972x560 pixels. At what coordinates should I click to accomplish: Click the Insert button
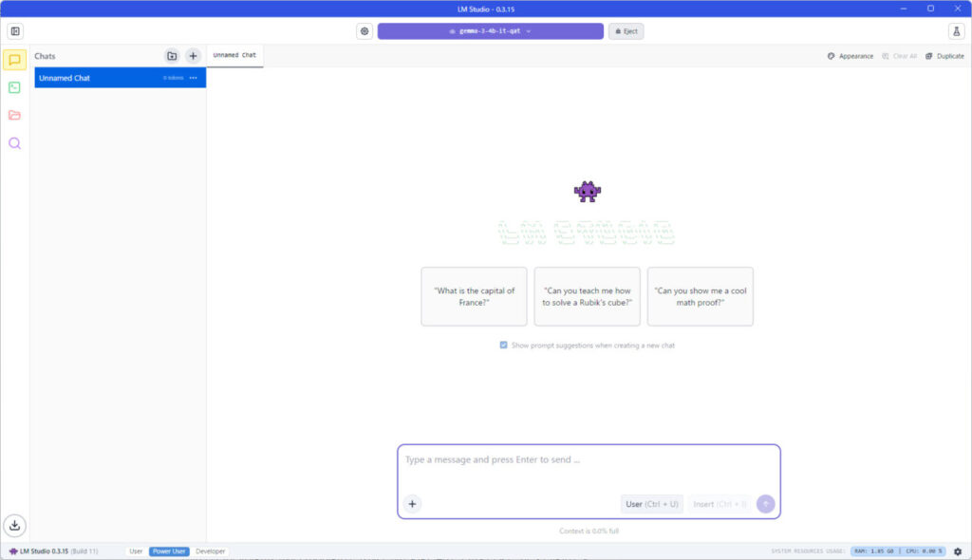pyautogui.click(x=720, y=504)
